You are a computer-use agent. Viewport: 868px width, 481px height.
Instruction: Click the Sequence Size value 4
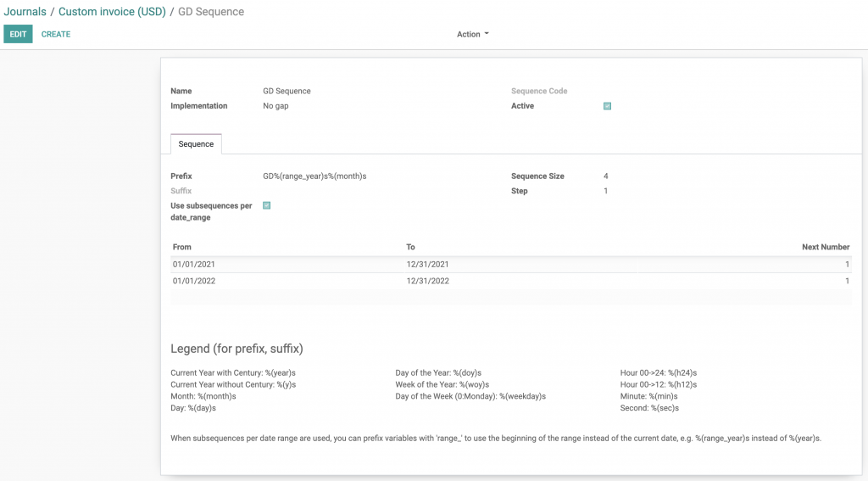click(605, 176)
